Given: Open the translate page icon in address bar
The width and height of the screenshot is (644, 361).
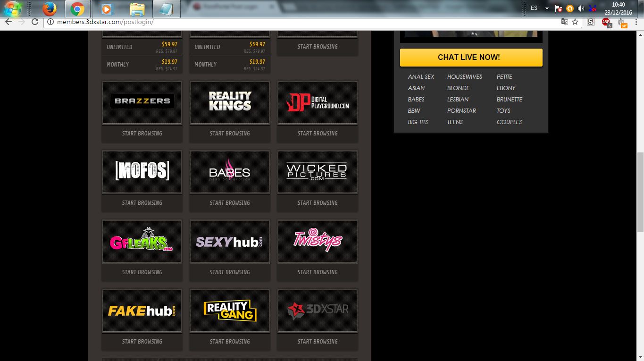Looking at the screenshot, I should click(564, 22).
